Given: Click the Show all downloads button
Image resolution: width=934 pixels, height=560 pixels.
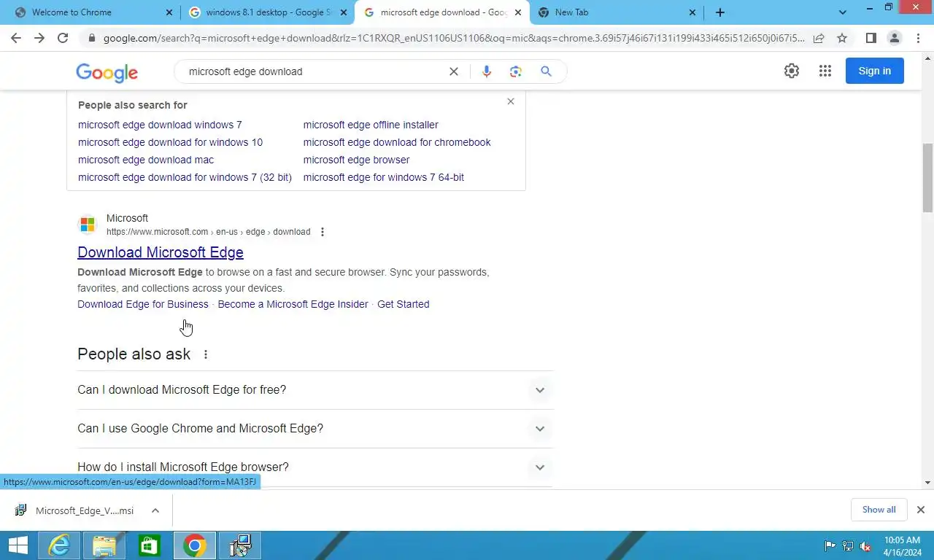Looking at the screenshot, I should tap(879, 510).
